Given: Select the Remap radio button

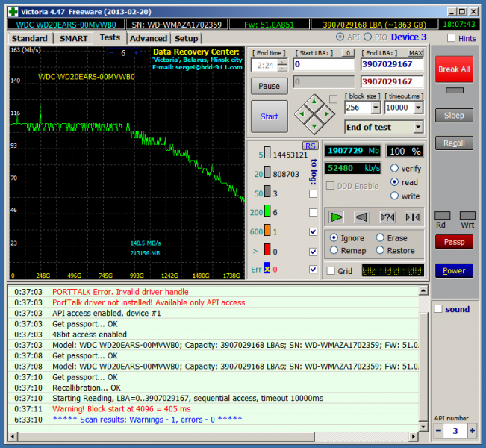Looking at the screenshot, I should pos(334,251).
